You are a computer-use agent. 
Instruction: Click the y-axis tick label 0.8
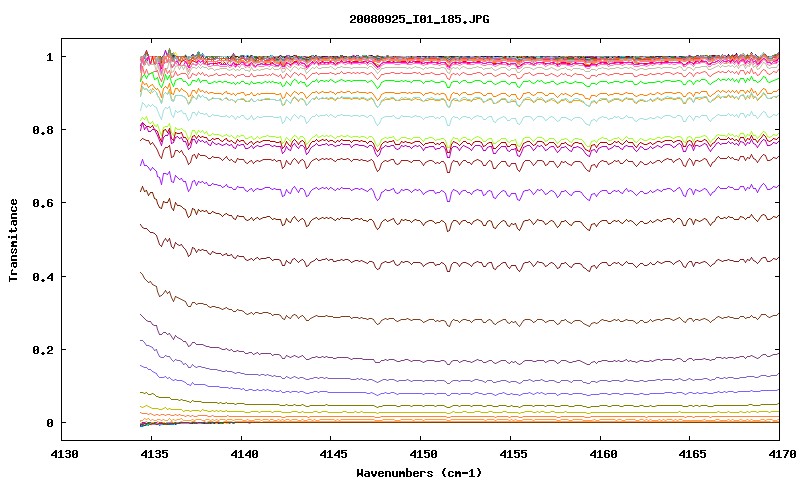[43, 130]
